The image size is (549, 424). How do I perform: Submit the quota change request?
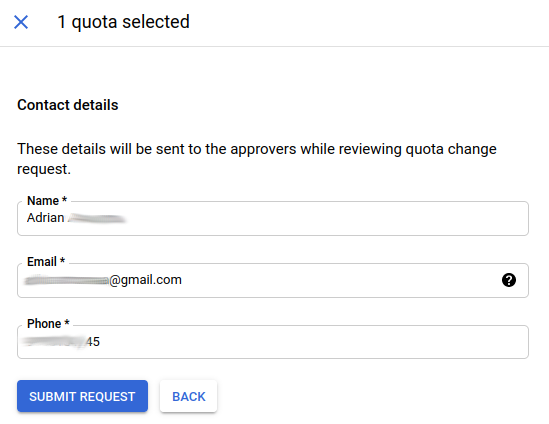(x=82, y=396)
